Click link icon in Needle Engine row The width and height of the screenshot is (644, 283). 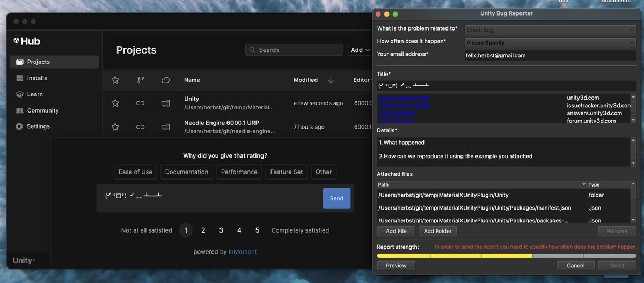point(141,127)
